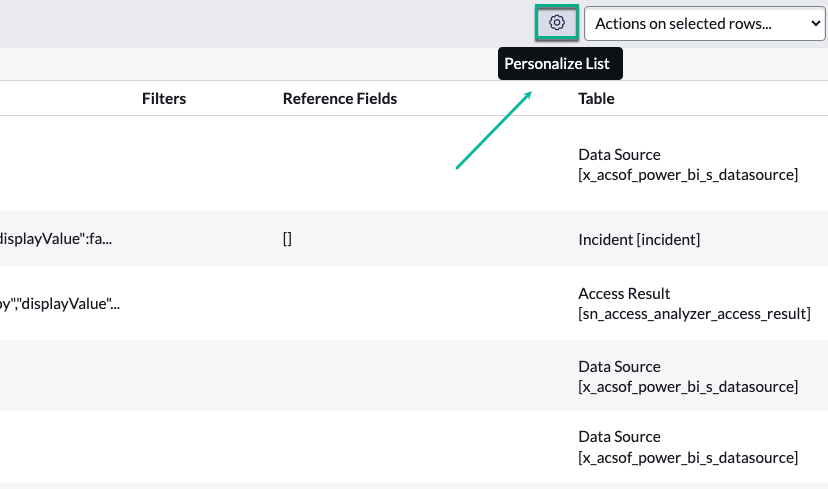Sort by the Reference Fields column header
Image resolution: width=828 pixels, height=489 pixels.
tap(339, 98)
